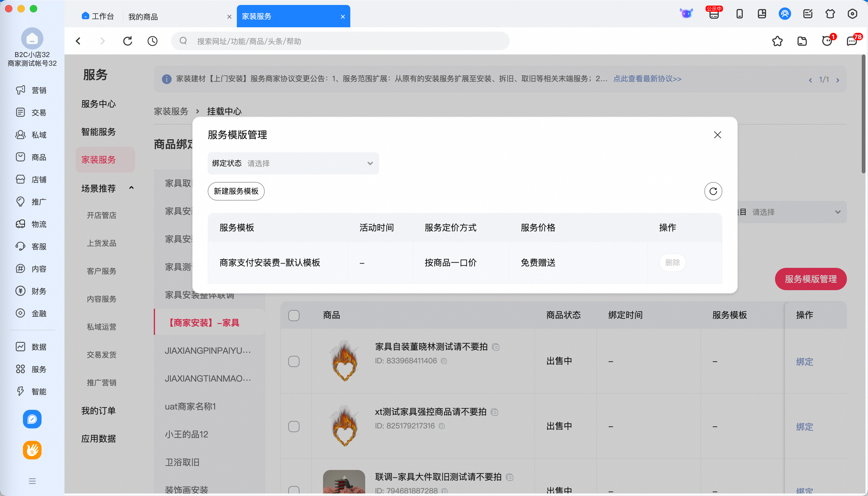The image size is (868, 496).
Task: Select 卫浴取旧 in the category list
Action: [182, 462]
